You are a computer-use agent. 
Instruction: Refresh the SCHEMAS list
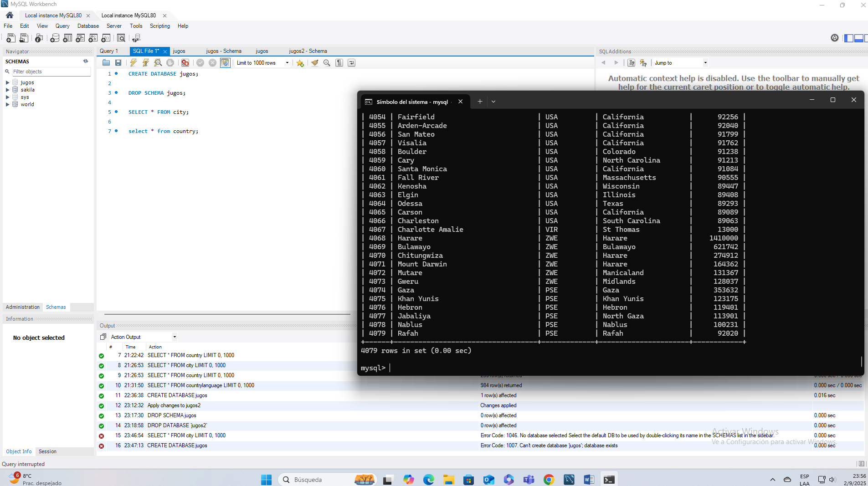86,61
